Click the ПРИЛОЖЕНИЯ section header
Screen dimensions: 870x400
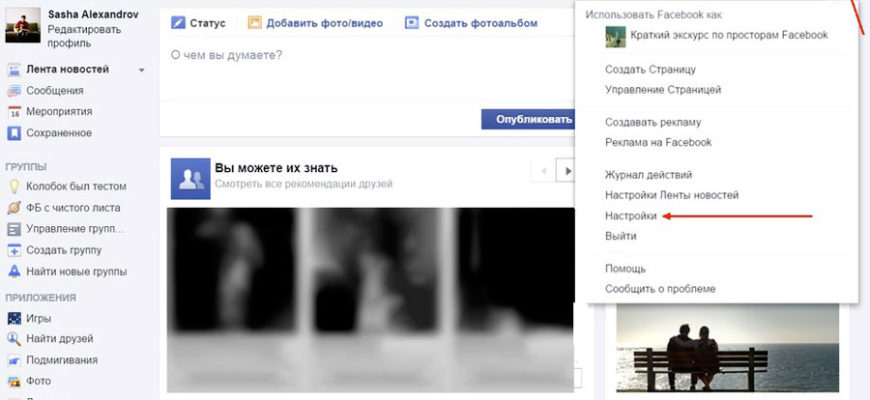[41, 298]
